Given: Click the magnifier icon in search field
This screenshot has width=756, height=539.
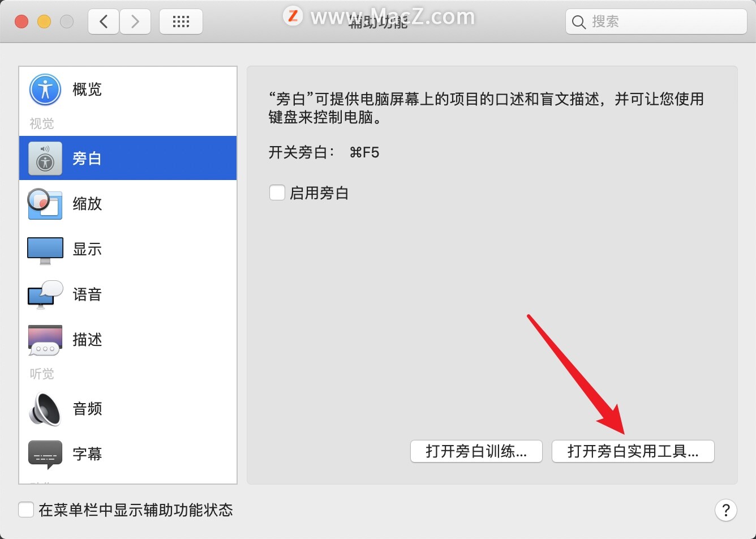Looking at the screenshot, I should pos(578,22).
